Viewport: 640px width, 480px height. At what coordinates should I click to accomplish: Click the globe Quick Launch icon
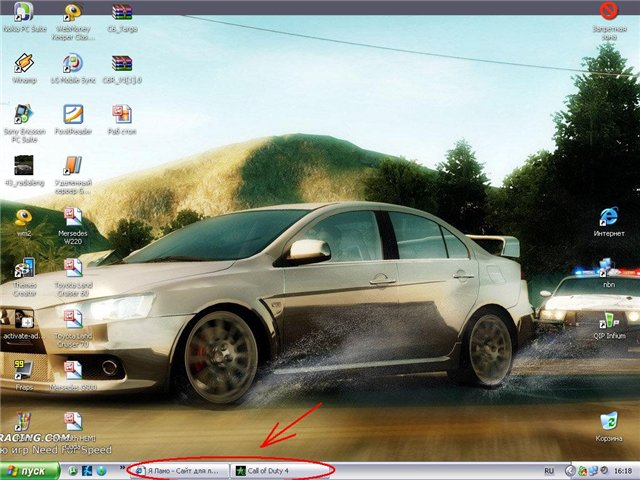(x=102, y=471)
